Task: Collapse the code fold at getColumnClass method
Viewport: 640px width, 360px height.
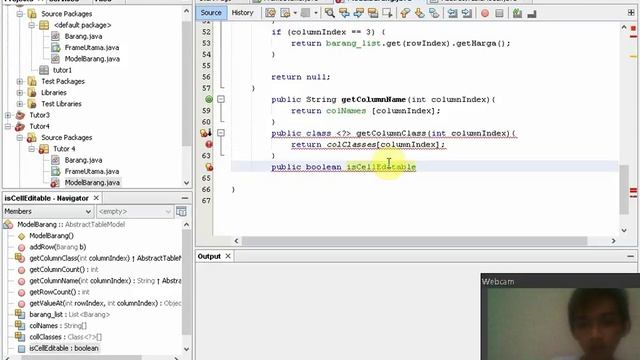Action: pos(221,133)
